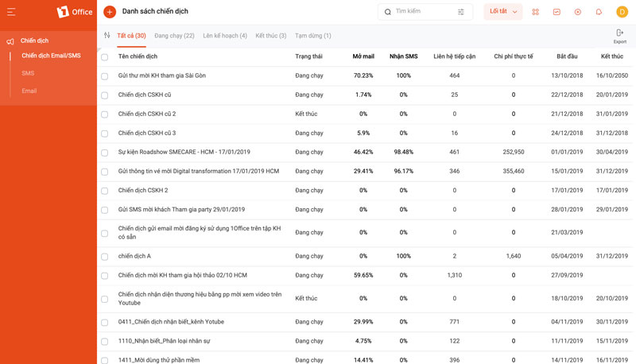636x364 pixels.
Task: Switch to Tất cả (30) tab
Action: [x=131, y=36]
